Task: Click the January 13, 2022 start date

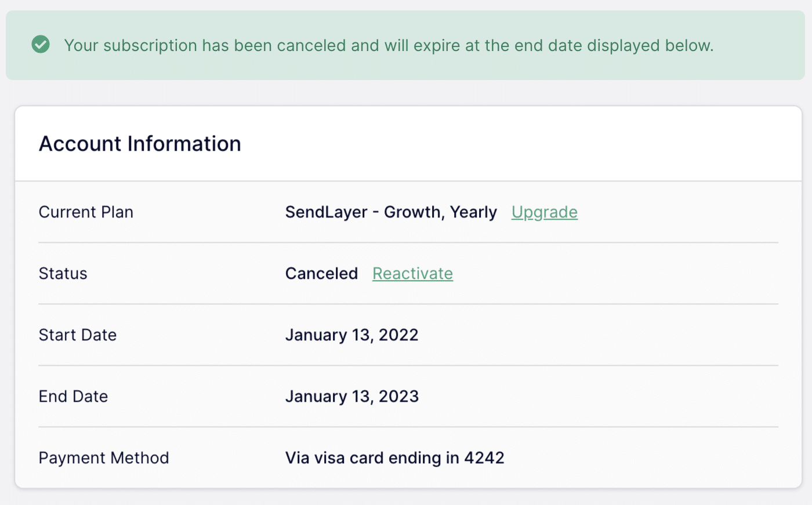Action: tap(351, 335)
